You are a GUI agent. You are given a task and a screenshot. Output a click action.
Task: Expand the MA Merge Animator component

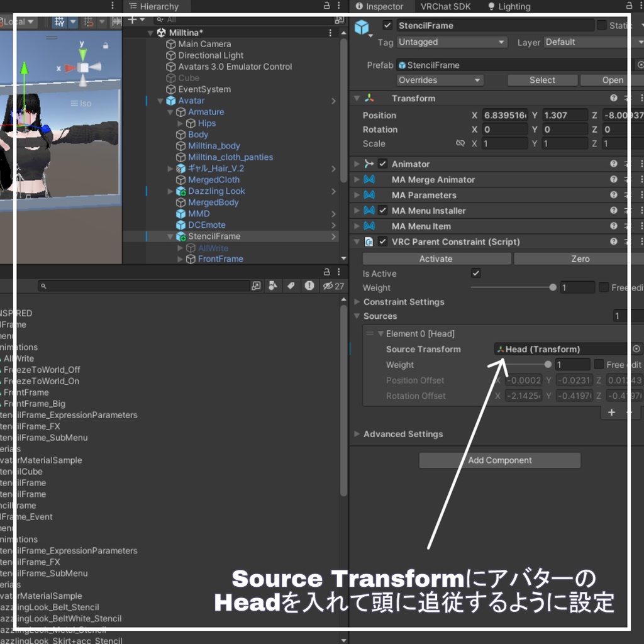pyautogui.click(x=357, y=179)
